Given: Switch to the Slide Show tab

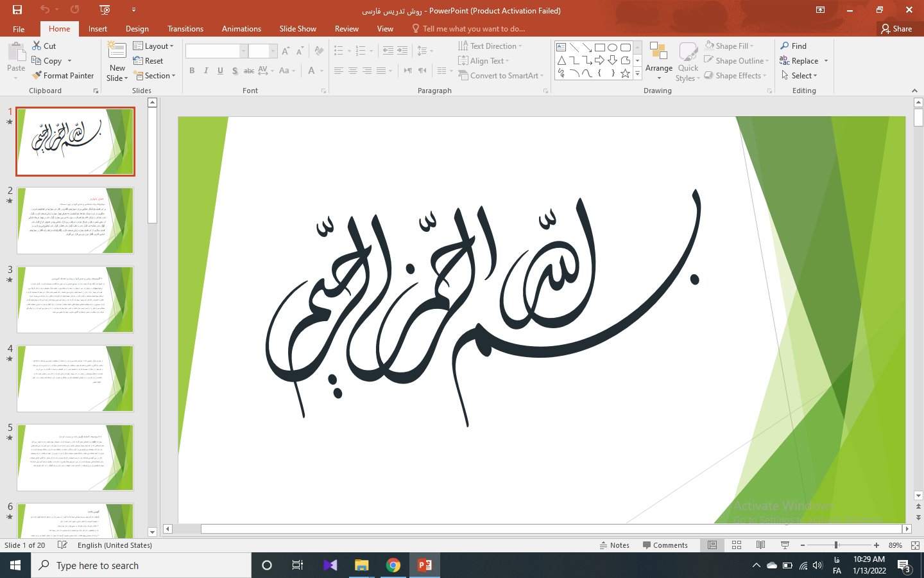Looking at the screenshot, I should (x=298, y=29).
